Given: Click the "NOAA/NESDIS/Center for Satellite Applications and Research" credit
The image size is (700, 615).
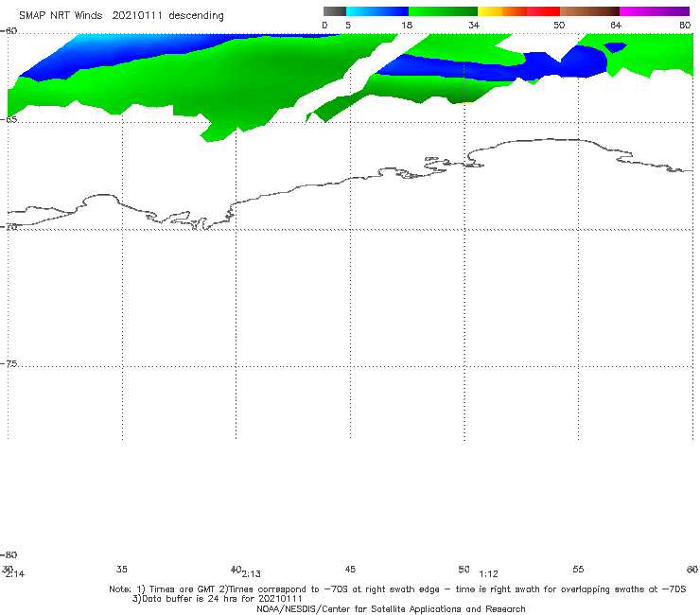Looking at the screenshot, I should (x=391, y=608).
